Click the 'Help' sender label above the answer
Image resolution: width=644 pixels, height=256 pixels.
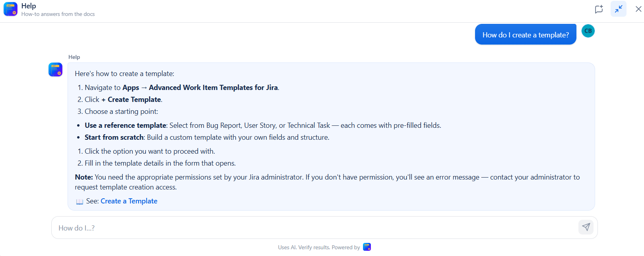pyautogui.click(x=74, y=57)
